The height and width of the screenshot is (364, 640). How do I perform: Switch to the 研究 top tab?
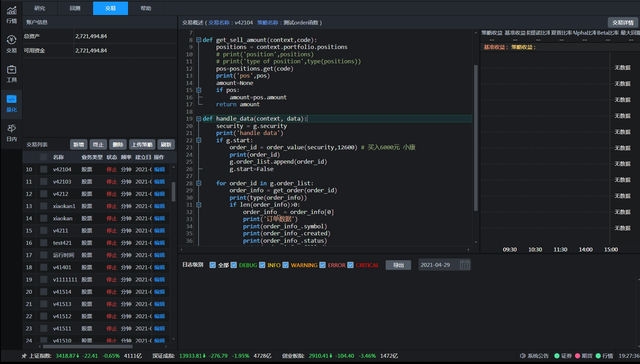point(40,8)
